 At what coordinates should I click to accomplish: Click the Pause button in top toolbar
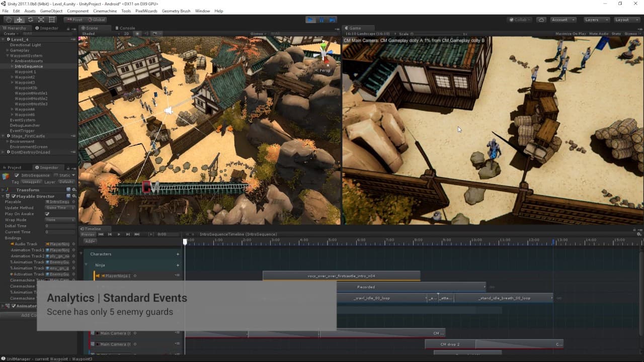pyautogui.click(x=322, y=20)
